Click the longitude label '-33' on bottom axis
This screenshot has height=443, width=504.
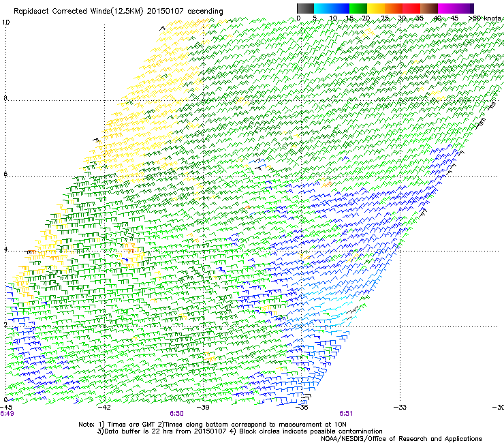tap(400, 407)
